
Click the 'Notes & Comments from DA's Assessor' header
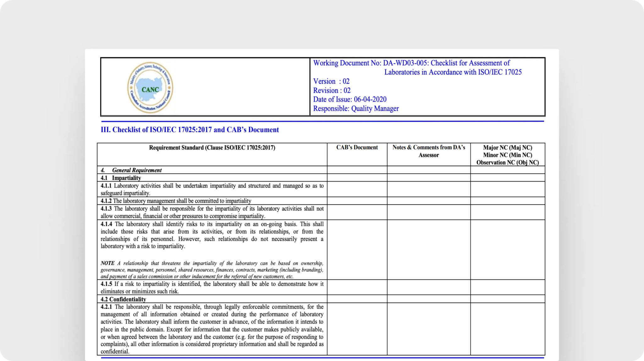pyautogui.click(x=429, y=151)
